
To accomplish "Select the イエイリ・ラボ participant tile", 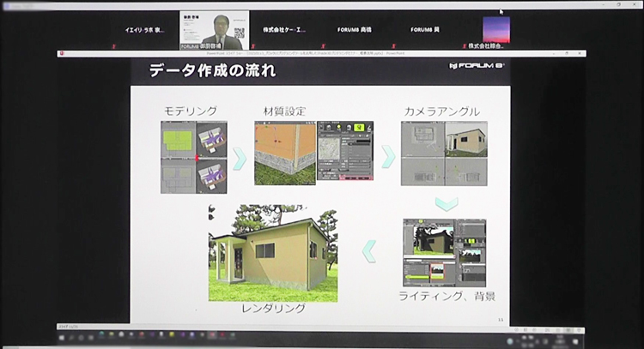I will coord(144,30).
